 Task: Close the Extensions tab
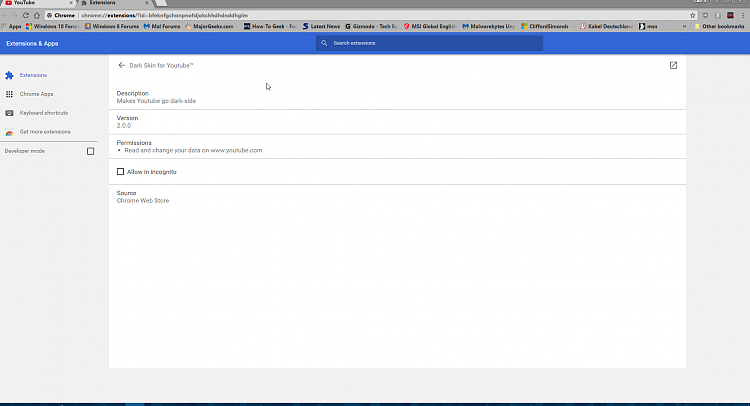146,3
